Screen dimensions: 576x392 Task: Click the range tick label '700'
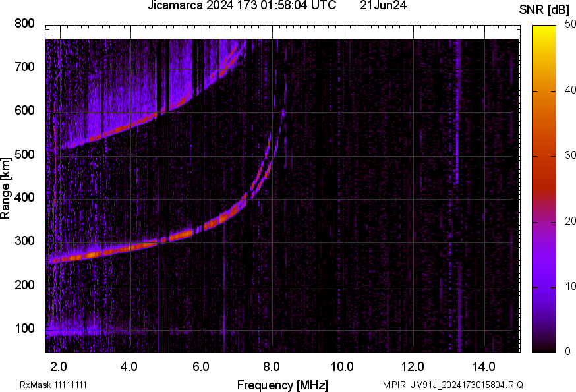pos(24,67)
